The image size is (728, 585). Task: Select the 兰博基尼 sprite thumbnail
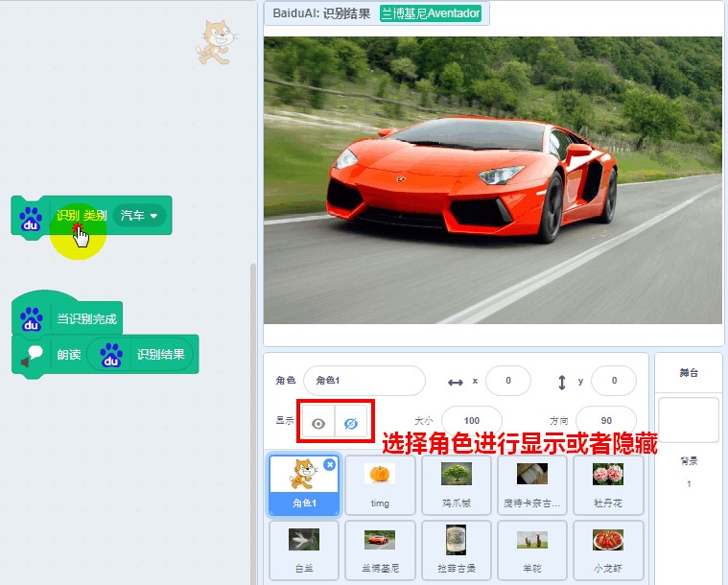coord(380,550)
